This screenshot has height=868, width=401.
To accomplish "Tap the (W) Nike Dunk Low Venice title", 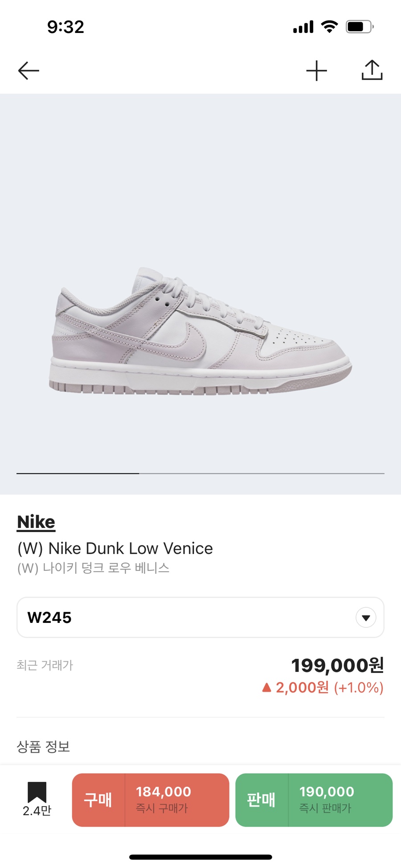I will (x=115, y=548).
